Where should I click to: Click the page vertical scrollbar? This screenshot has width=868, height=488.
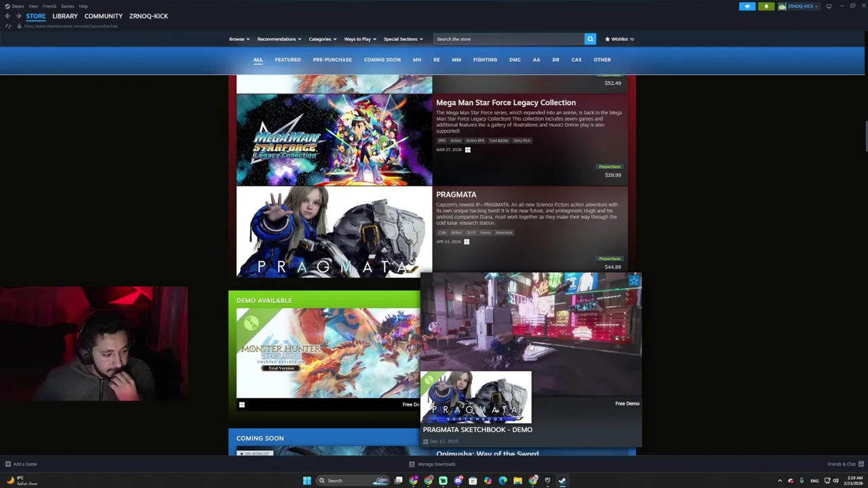[866, 137]
